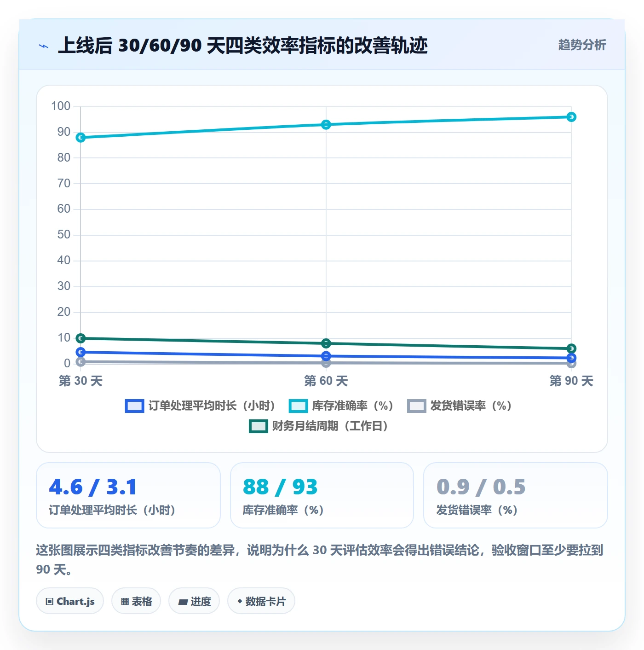Click 订单处理平均时长 data point at 第 60 天
The width and height of the screenshot is (644, 650).
pyautogui.click(x=326, y=356)
